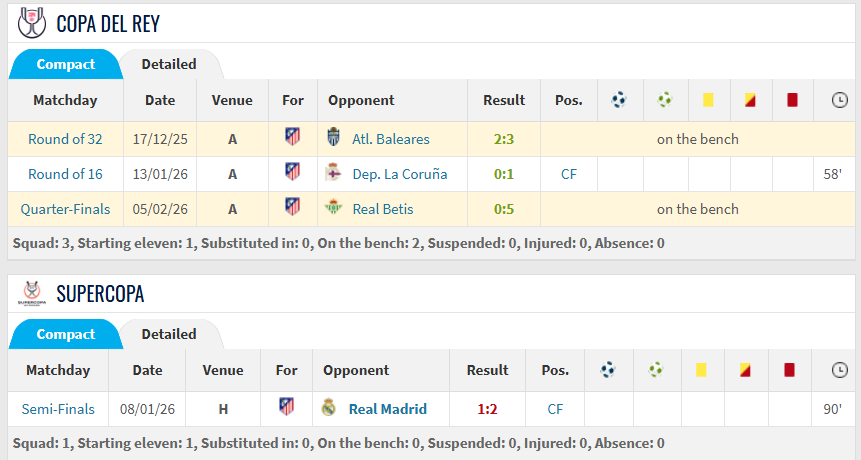Open the Round of 16 matchday link

coord(65,174)
